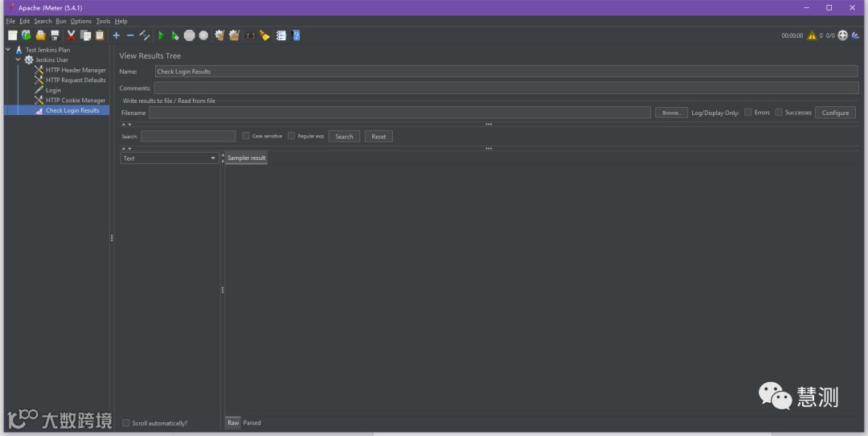Viewport: 868px width, 436px height.
Task: Open the Search menu
Action: click(43, 21)
